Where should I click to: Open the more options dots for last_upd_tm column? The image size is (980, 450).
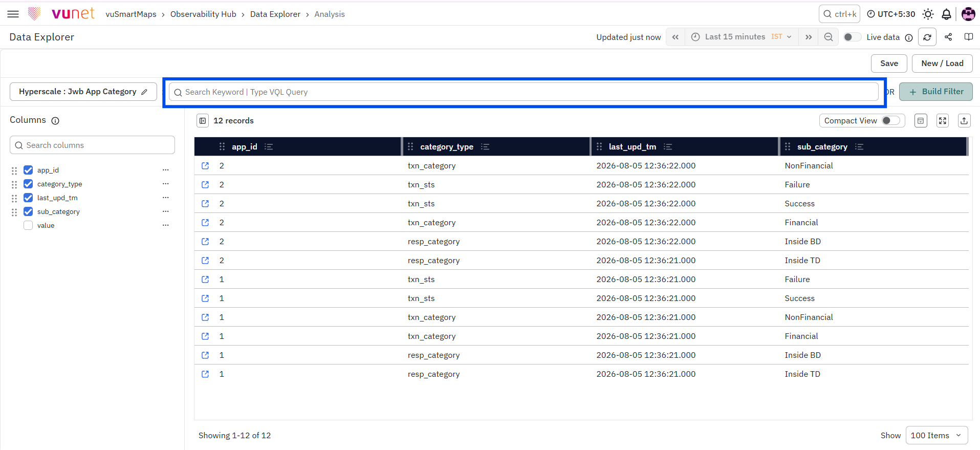[165, 197]
